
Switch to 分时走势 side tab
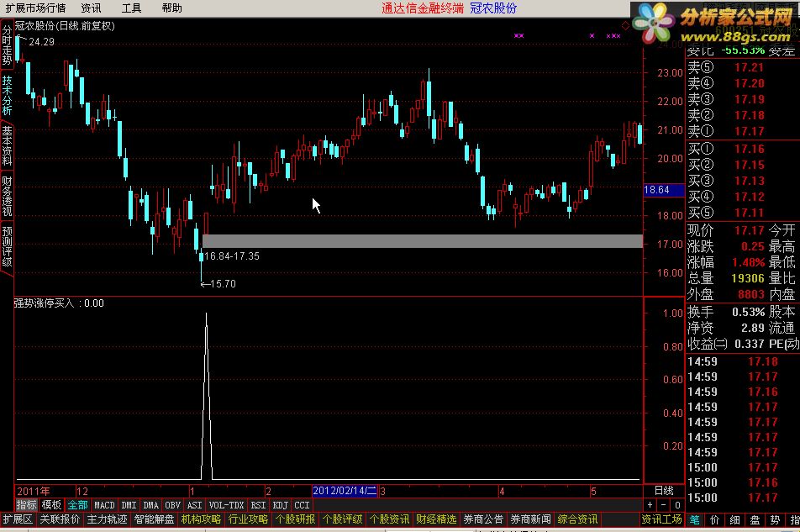[x=7, y=45]
